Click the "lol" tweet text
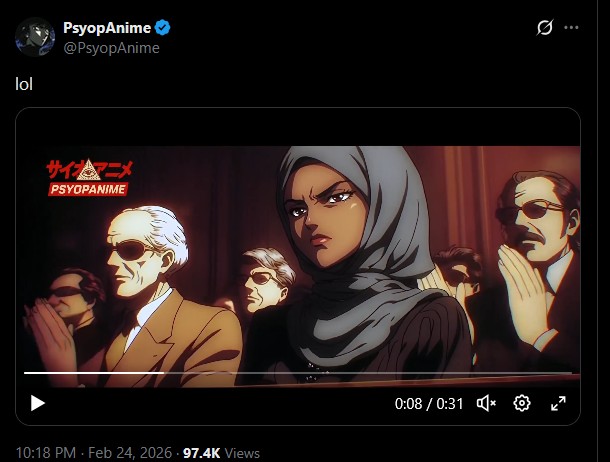 coord(24,84)
